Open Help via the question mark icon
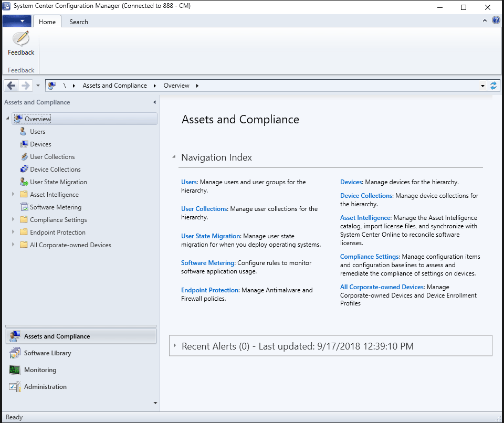504x423 pixels. pos(496,20)
